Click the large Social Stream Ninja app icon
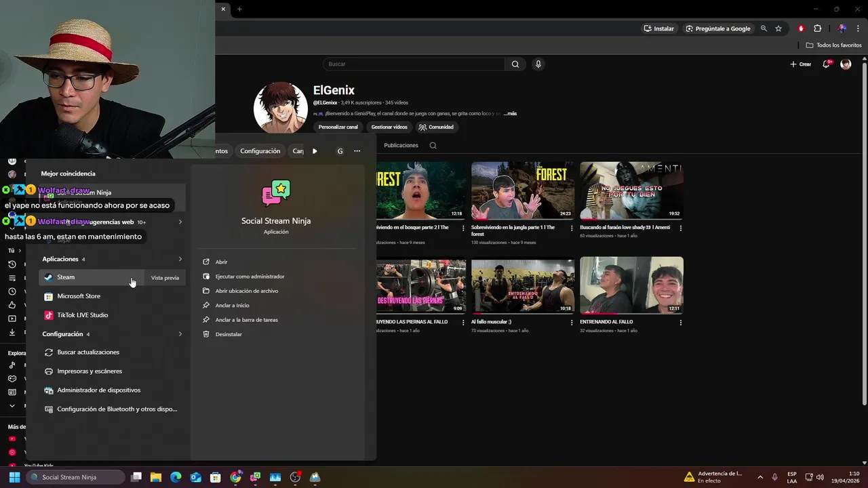The width and height of the screenshot is (868, 488). [x=276, y=192]
